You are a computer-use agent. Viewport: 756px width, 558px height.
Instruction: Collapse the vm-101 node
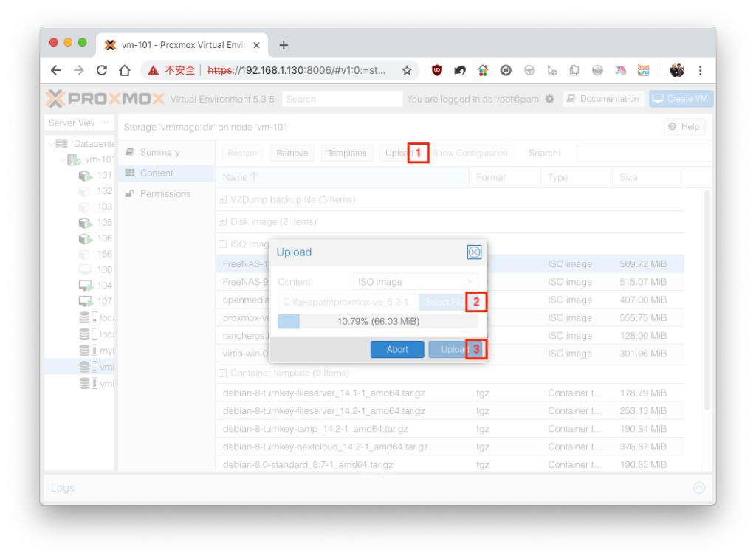pos(62,159)
